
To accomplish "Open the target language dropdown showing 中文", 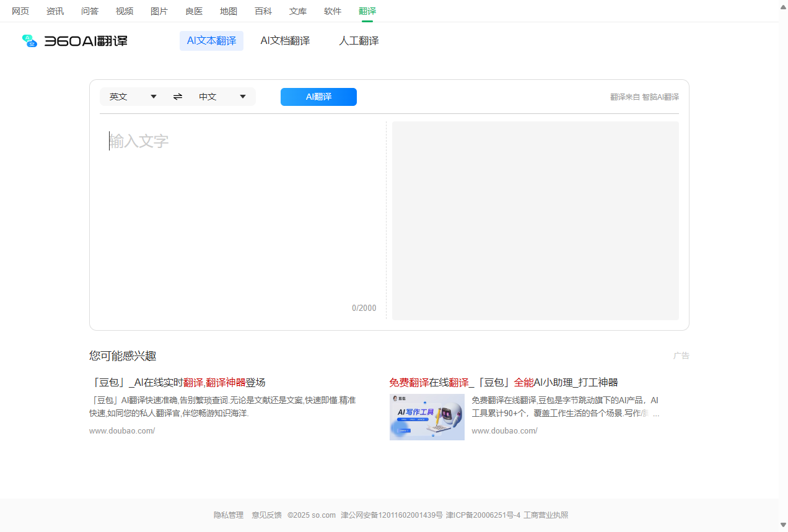I will [223, 97].
